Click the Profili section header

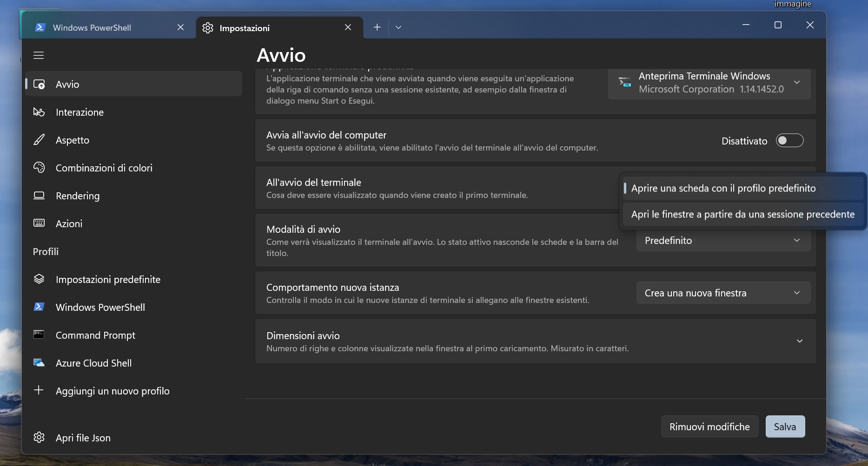tap(46, 251)
